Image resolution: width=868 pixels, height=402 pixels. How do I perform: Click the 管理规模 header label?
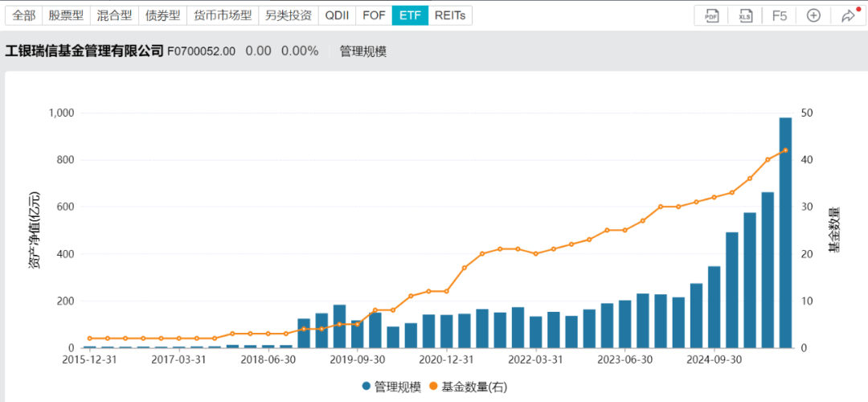[362, 51]
